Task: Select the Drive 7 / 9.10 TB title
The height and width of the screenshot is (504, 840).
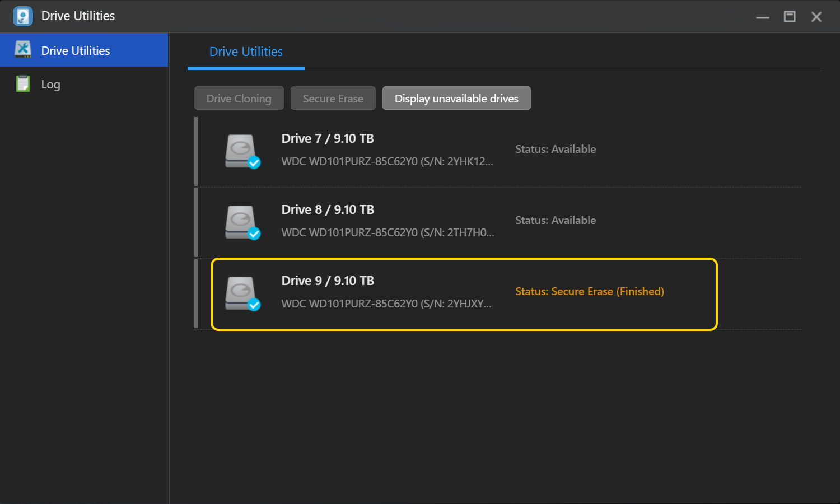Action: click(328, 138)
